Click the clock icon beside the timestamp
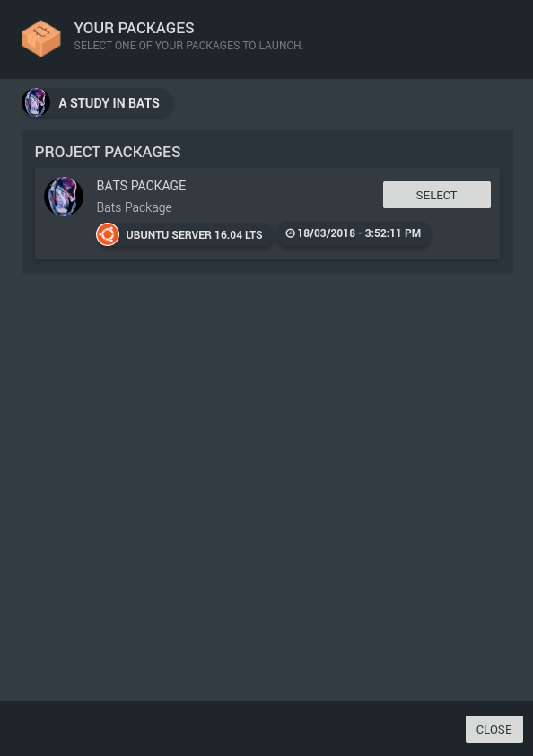 (x=290, y=233)
